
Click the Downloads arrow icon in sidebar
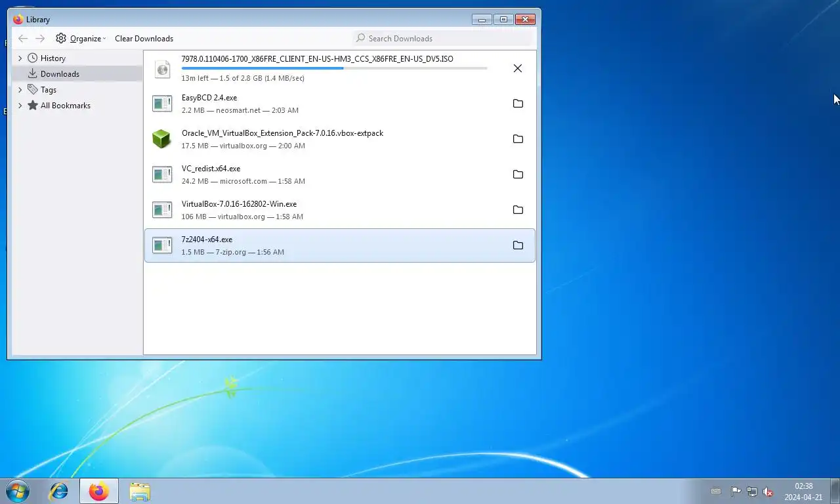tap(32, 73)
